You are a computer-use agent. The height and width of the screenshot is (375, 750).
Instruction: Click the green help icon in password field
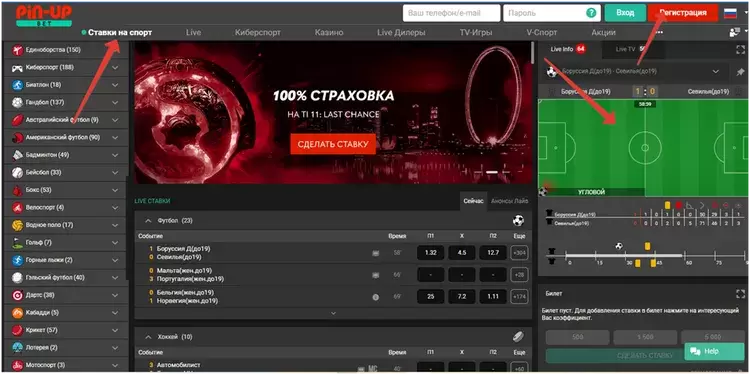click(x=592, y=13)
